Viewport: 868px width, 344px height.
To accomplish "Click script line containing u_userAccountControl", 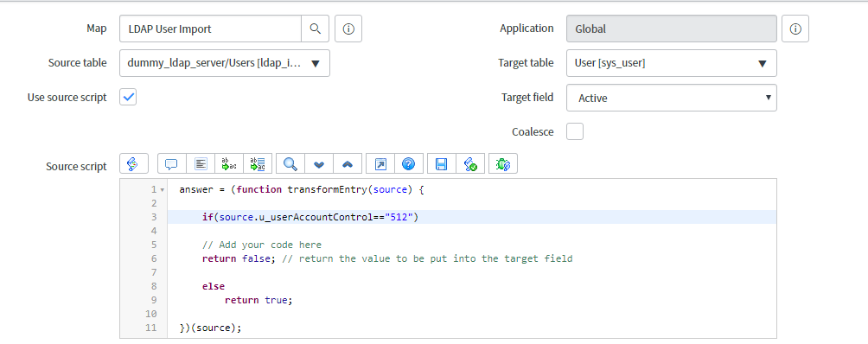I will [x=310, y=217].
